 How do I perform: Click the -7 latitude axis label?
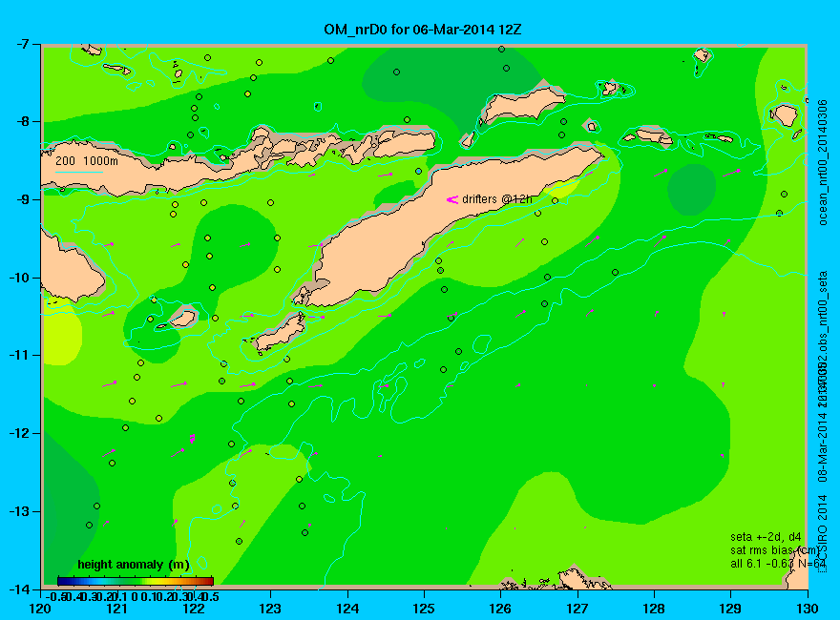click(25, 44)
